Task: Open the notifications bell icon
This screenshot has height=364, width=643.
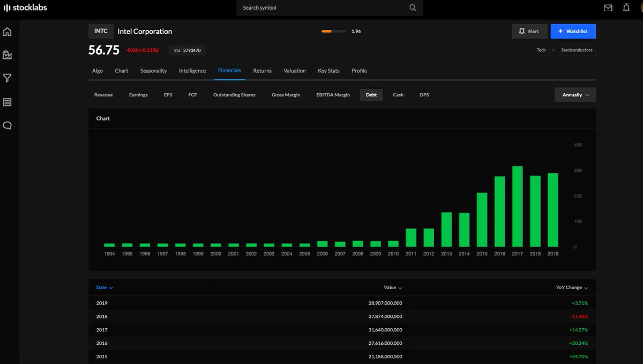Action: point(626,7)
